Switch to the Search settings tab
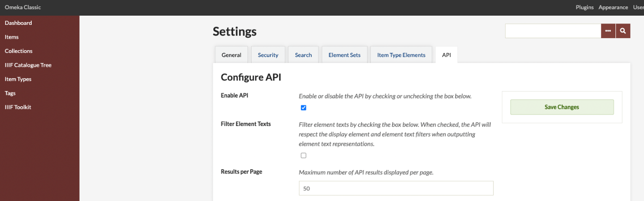Screen dimensions: 644x201 click(x=303, y=55)
